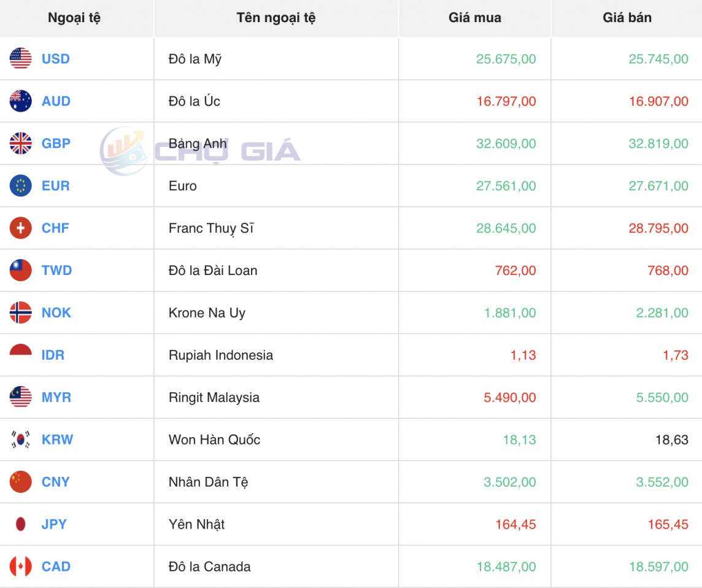Viewport: 702px width, 588px height.
Task: Click the CNY Chinese flag icon
Action: (20, 482)
